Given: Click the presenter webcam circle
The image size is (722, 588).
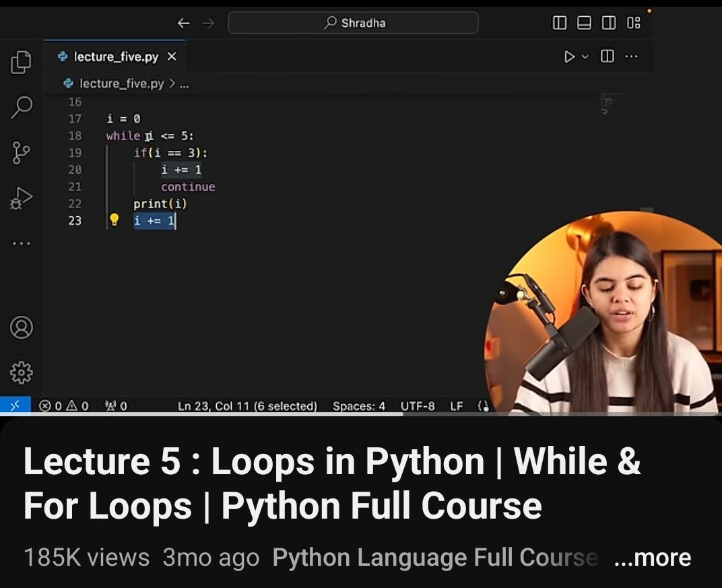Looking at the screenshot, I should [603, 313].
